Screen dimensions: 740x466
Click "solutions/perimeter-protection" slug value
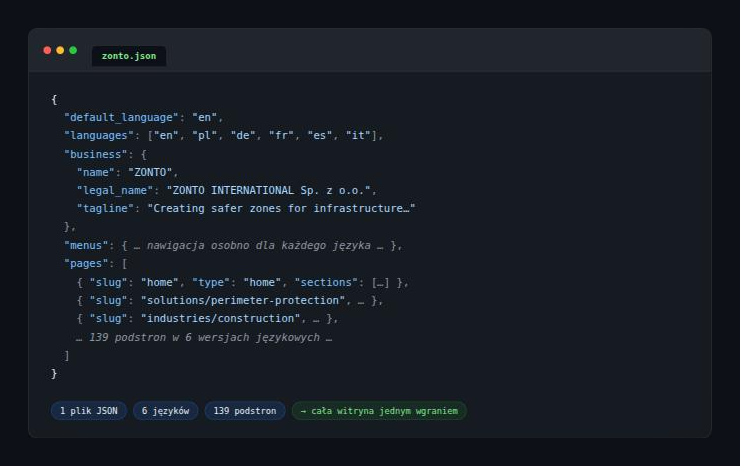point(243,300)
